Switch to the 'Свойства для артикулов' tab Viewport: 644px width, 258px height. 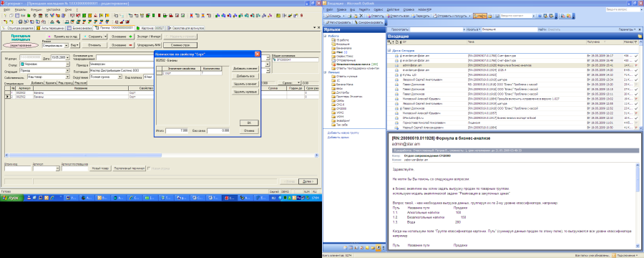click(185, 28)
